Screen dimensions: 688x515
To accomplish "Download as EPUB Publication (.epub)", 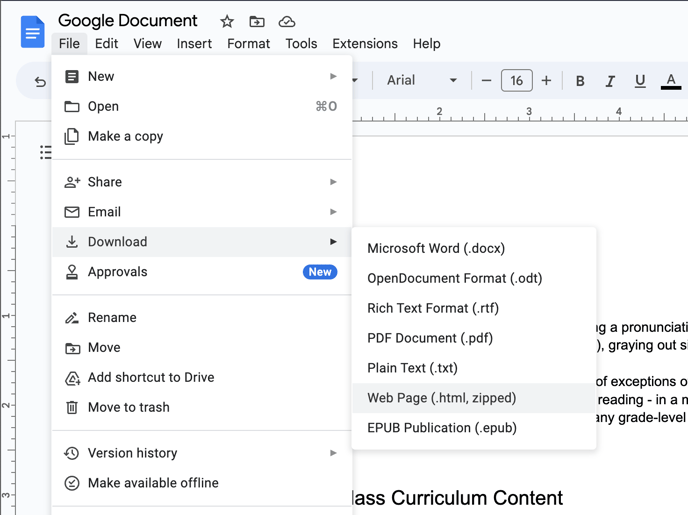I will (x=474, y=428).
